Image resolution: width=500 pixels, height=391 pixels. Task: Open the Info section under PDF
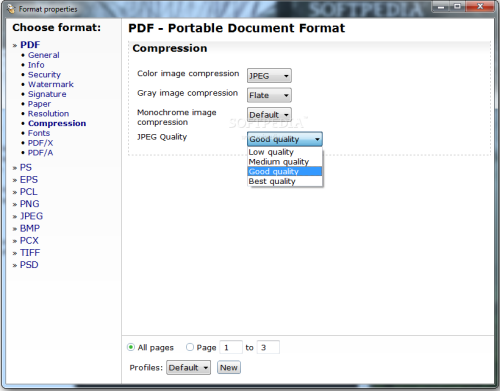click(36, 65)
